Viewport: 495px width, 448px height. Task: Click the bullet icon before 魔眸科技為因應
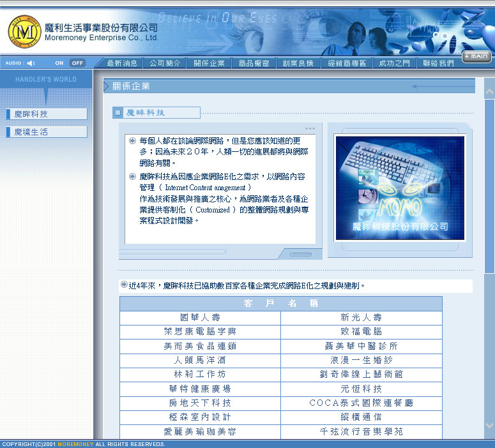point(133,176)
